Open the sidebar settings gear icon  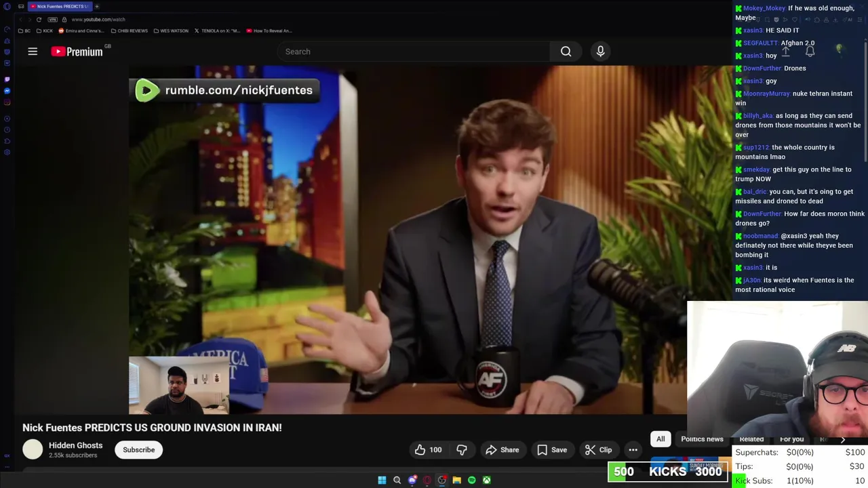pos(7,152)
